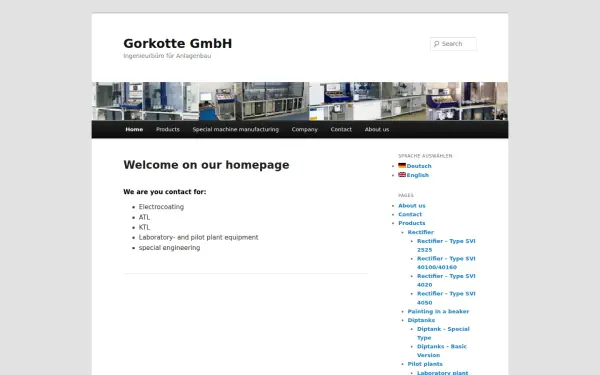The height and width of the screenshot is (375, 600).
Task: Click the UK flag icon
Action: (402, 175)
